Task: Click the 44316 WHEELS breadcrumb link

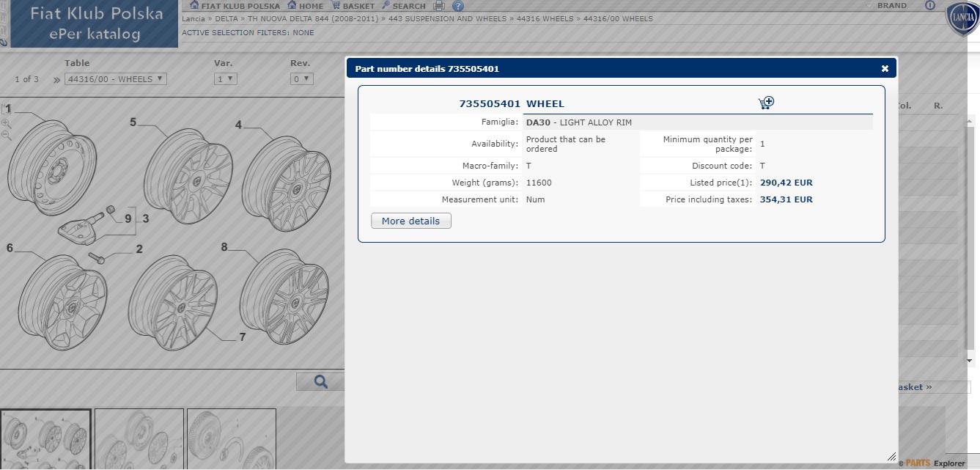Action: tap(545, 18)
